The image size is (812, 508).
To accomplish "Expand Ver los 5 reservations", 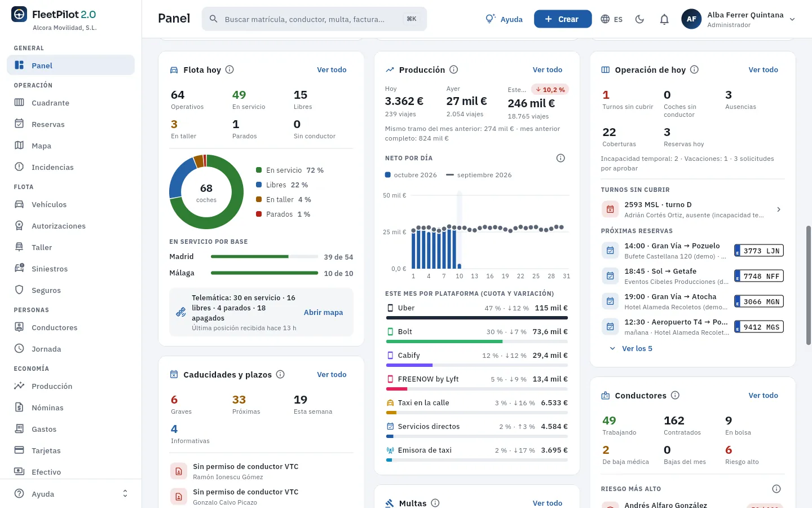I will tap(631, 348).
